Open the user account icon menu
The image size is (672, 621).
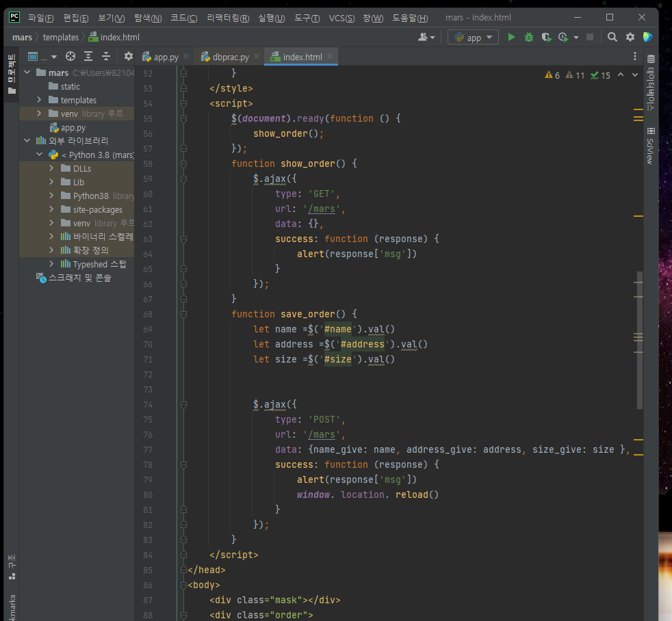pyautogui.click(x=426, y=37)
